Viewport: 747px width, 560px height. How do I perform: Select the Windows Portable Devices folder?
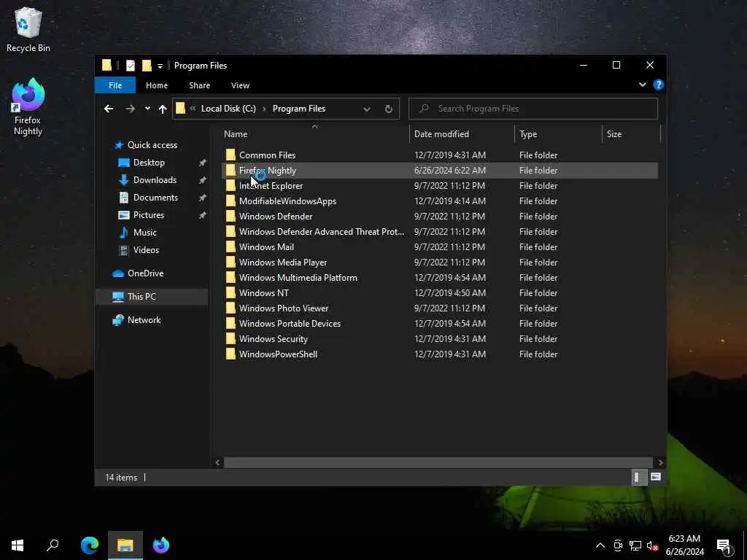(x=290, y=323)
